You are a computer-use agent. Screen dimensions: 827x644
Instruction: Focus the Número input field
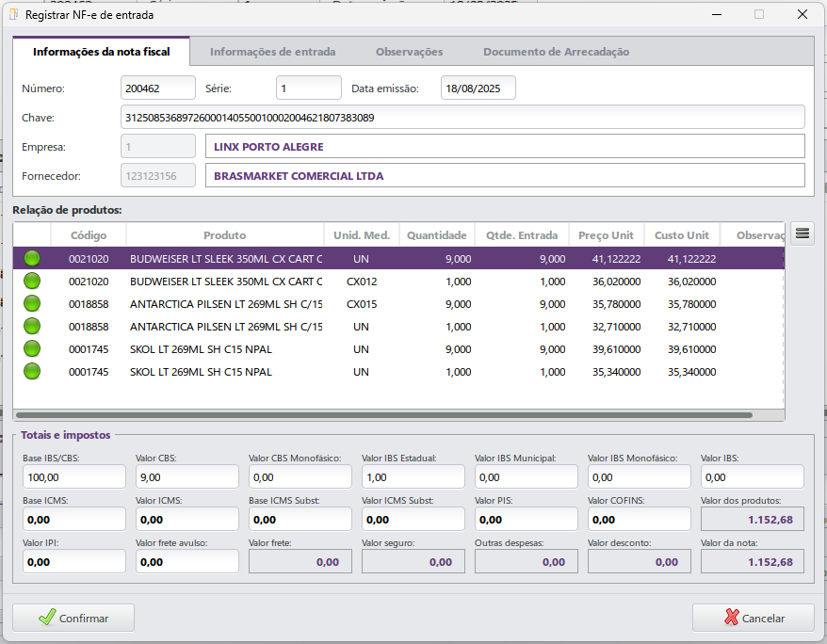pos(158,89)
